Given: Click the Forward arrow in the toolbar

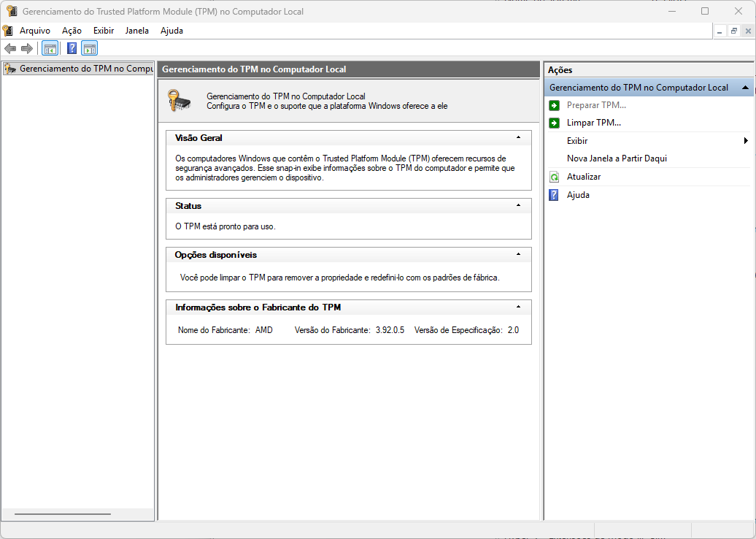Looking at the screenshot, I should point(27,49).
